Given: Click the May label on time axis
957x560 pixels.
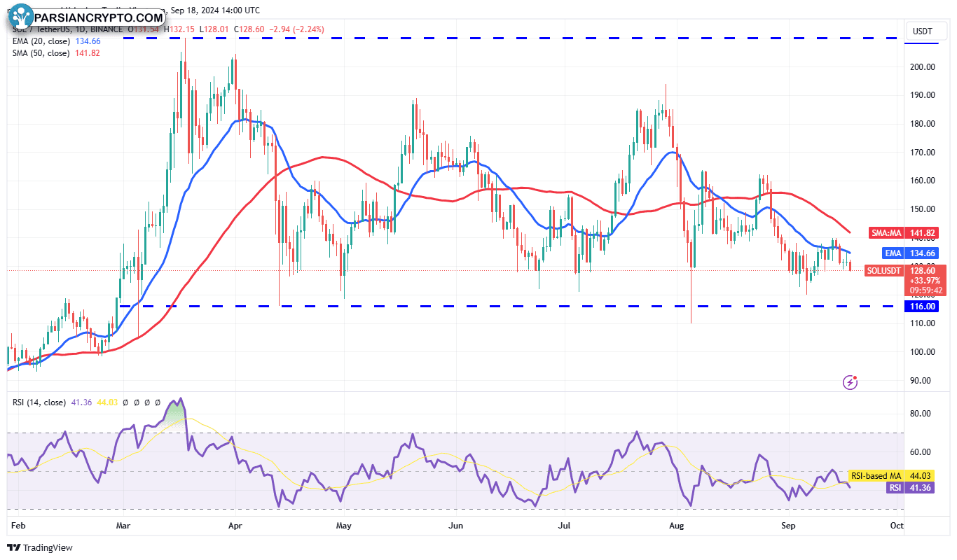Looking at the screenshot, I should (x=343, y=524).
